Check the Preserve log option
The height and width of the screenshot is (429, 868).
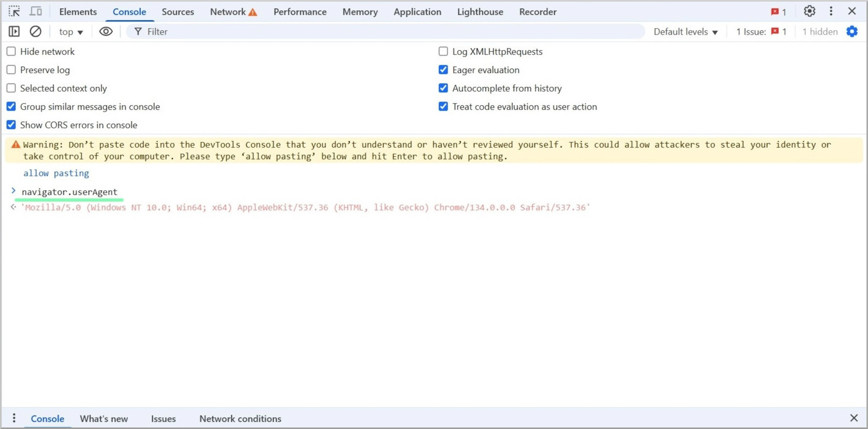[x=11, y=70]
